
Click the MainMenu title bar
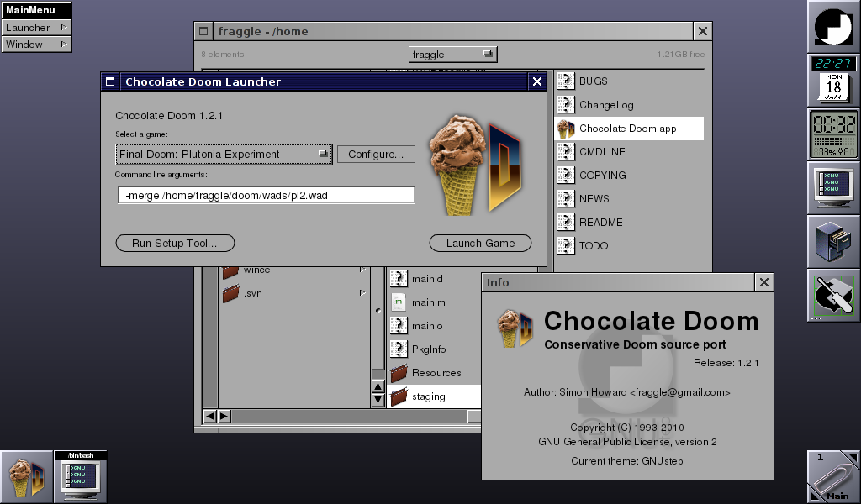36,10
